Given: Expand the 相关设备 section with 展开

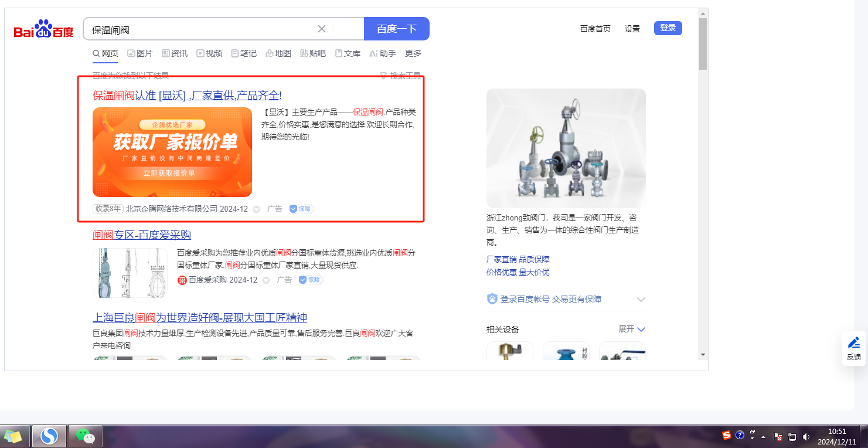Looking at the screenshot, I should 632,329.
